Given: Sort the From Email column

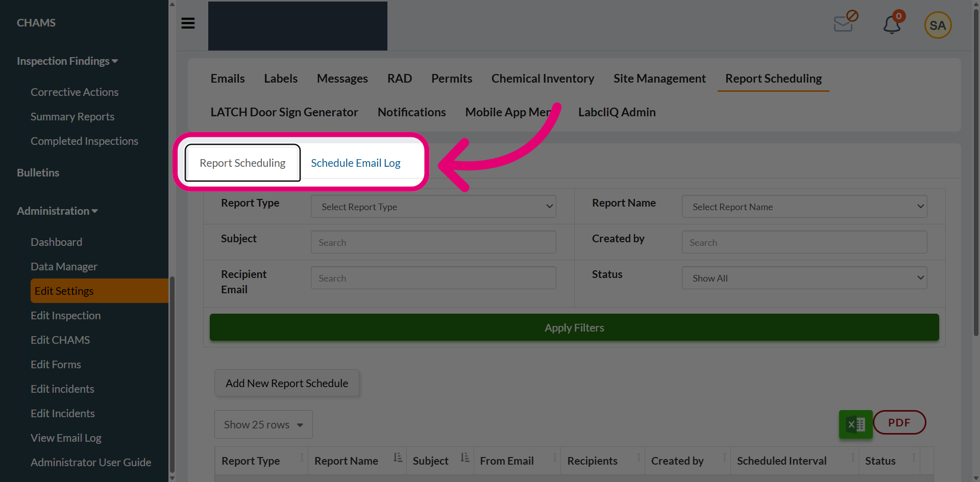Looking at the screenshot, I should [517, 461].
